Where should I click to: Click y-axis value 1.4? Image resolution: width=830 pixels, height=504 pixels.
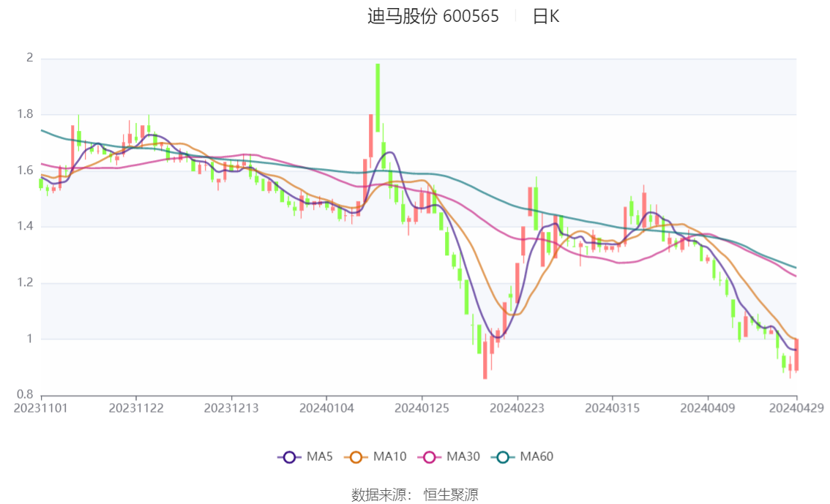click(x=25, y=226)
